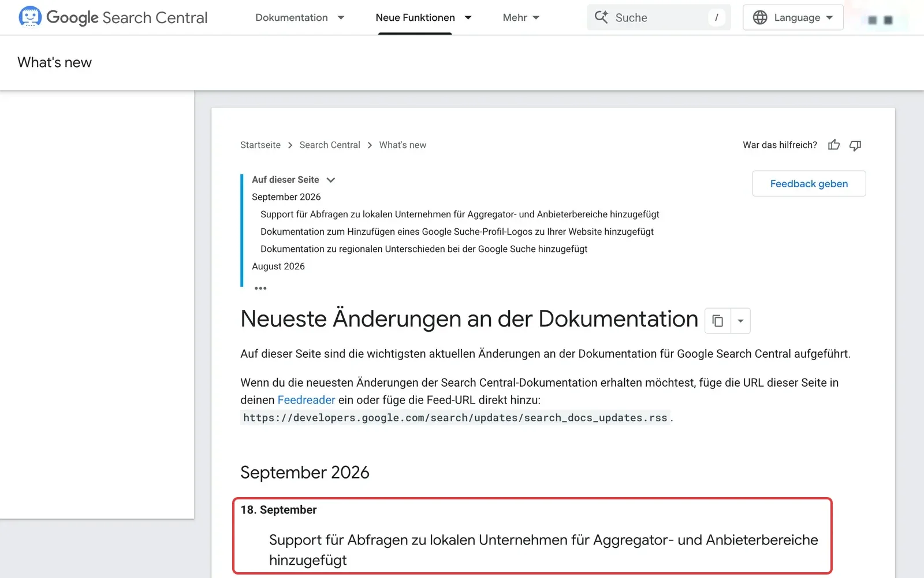Screen dimensions: 924x578
Task: Click the search magnifier icon
Action: pos(601,17)
